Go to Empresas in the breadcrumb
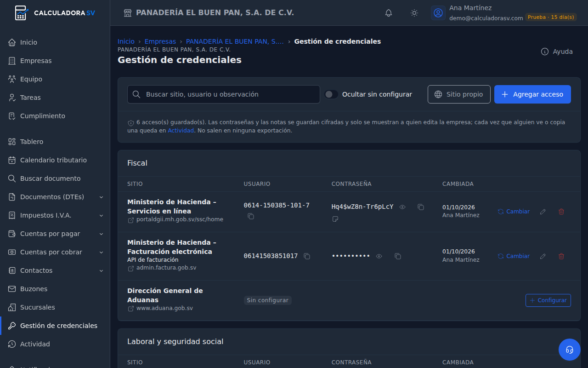588x368 pixels. tap(160, 41)
